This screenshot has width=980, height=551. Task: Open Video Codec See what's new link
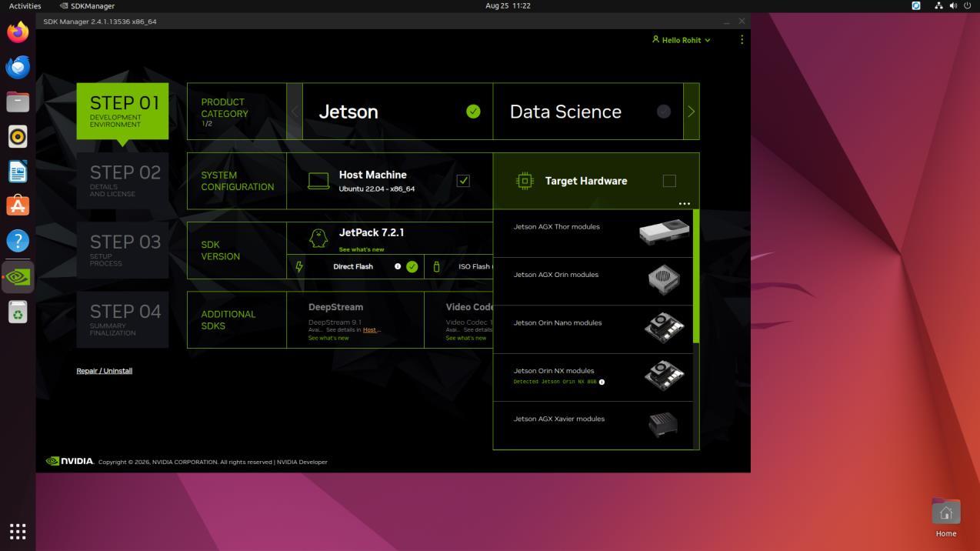click(465, 338)
